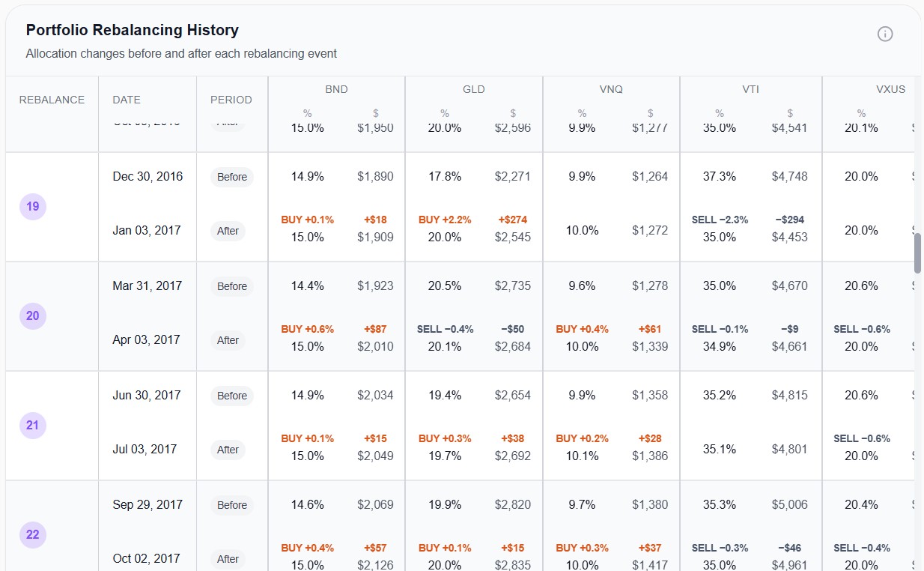924x571 pixels.
Task: Select the rebalance 22 badge
Action: [32, 534]
